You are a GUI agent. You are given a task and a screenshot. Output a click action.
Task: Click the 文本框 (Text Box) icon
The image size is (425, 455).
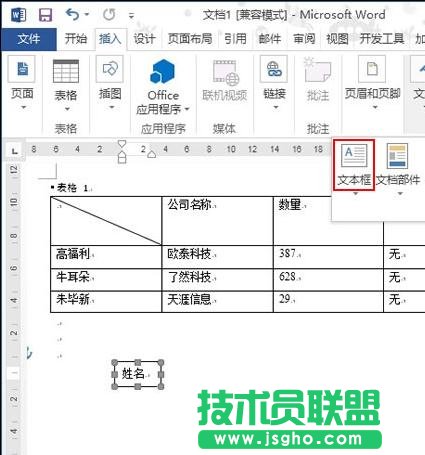(x=354, y=155)
